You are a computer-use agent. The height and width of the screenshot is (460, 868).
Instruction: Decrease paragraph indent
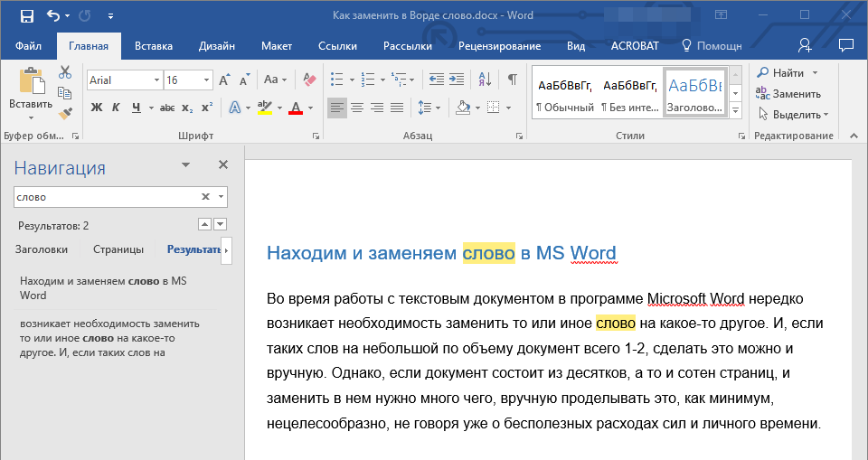(x=436, y=80)
